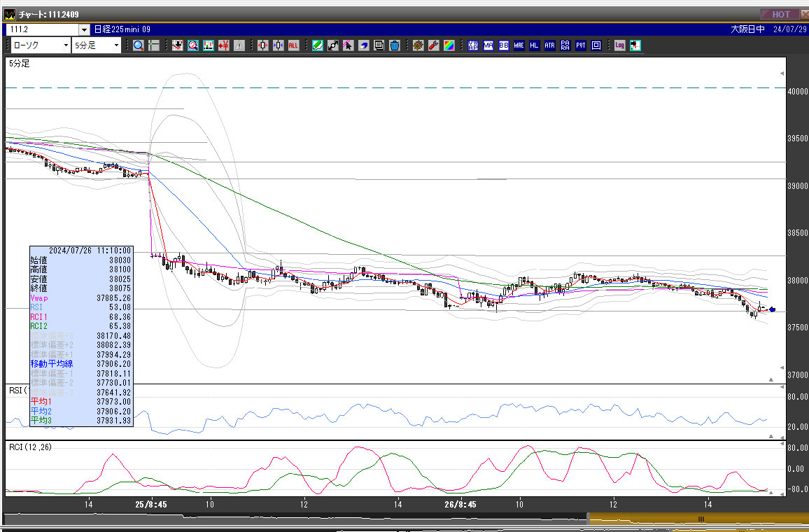Toggle the PVT pivot indicator
The image size is (809, 532).
click(580, 45)
